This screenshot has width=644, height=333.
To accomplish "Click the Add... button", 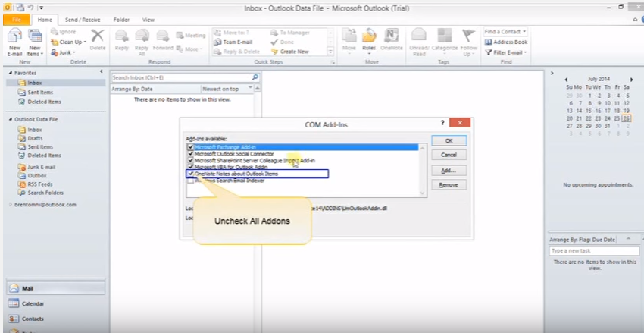I will (x=449, y=170).
